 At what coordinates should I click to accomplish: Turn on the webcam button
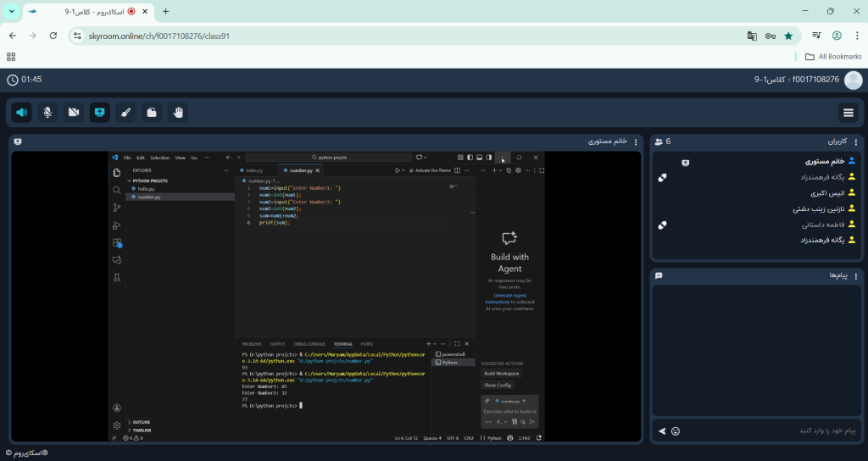pos(74,112)
